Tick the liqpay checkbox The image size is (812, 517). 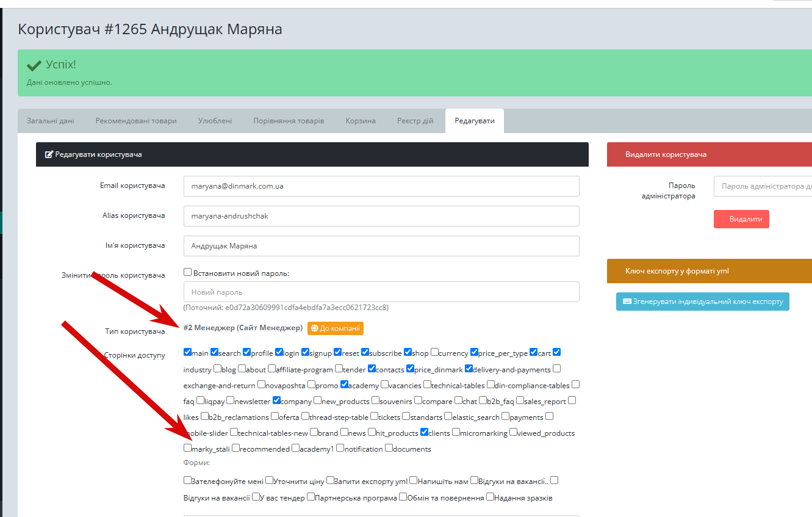coord(201,400)
